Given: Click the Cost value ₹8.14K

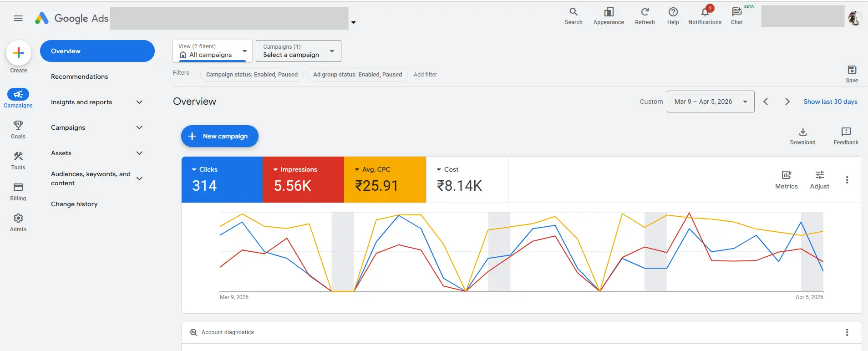Looking at the screenshot, I should click(x=459, y=186).
